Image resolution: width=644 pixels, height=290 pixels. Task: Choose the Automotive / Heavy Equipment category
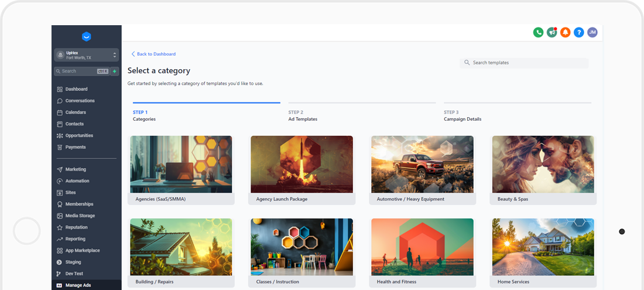pos(422,170)
